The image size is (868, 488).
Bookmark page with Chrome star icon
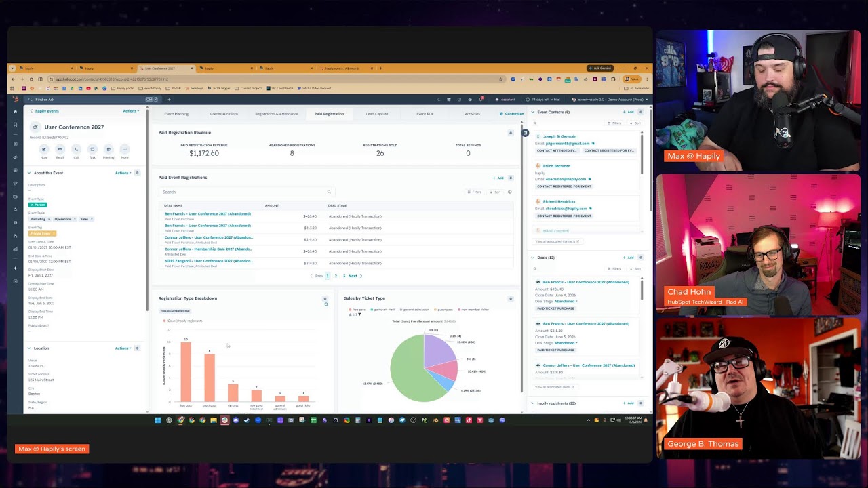point(501,79)
